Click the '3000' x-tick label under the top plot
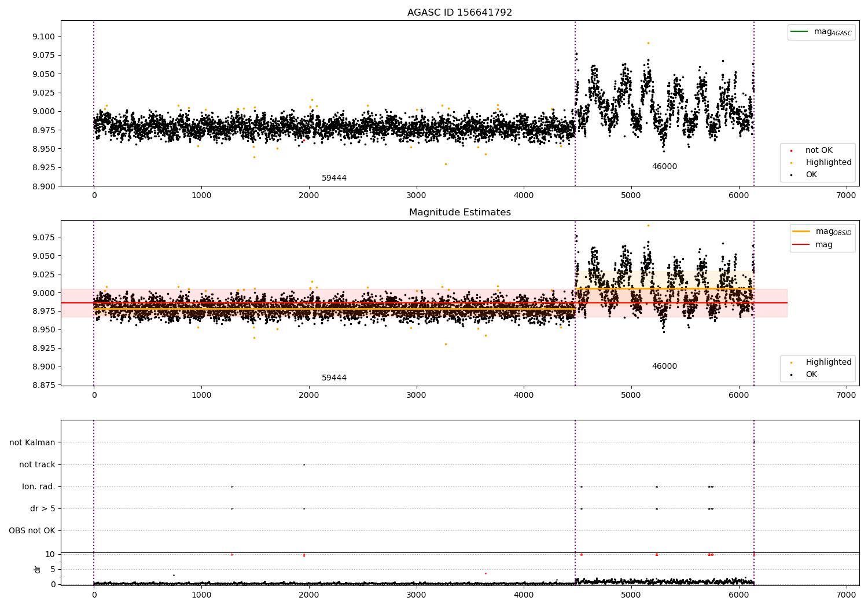The image size is (868, 608). 416,196
